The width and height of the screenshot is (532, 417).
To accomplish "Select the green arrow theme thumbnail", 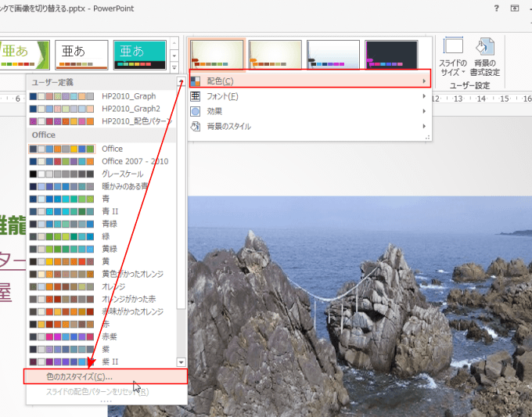I will [x=25, y=55].
